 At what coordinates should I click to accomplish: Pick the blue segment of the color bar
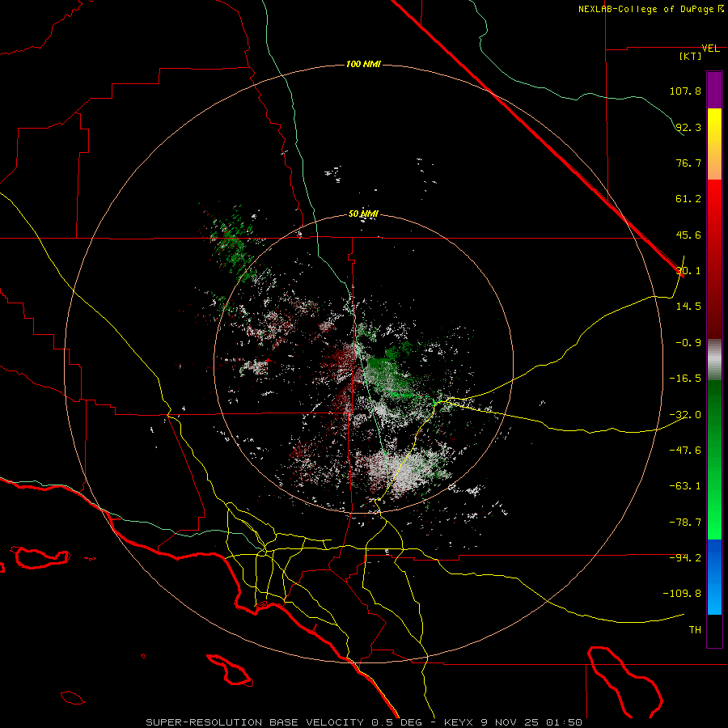(714, 577)
